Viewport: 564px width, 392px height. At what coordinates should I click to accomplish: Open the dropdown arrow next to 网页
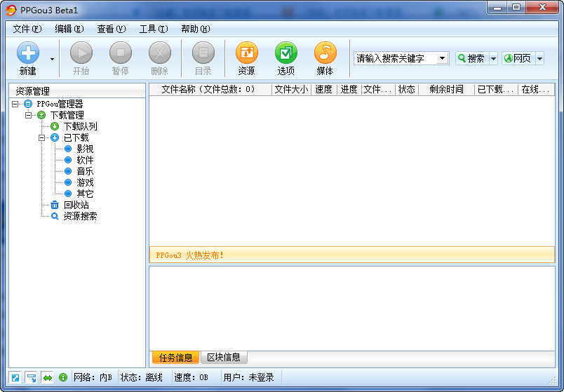(x=539, y=58)
